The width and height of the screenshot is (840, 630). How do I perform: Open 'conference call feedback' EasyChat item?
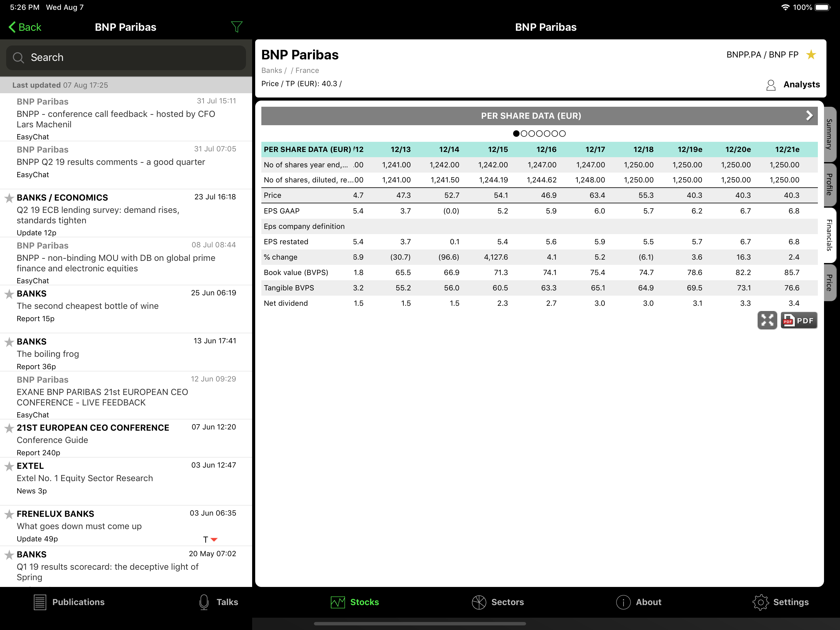(x=126, y=118)
